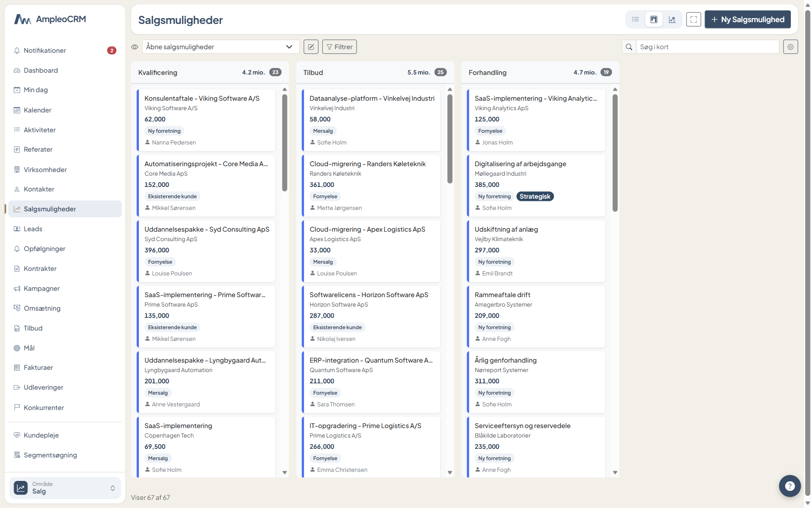812x508 pixels.
Task: Navigate to Leads section
Action: coord(65,229)
